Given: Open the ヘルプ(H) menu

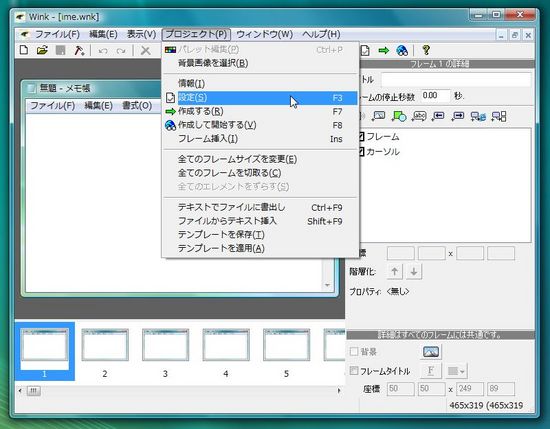Looking at the screenshot, I should (321, 34).
